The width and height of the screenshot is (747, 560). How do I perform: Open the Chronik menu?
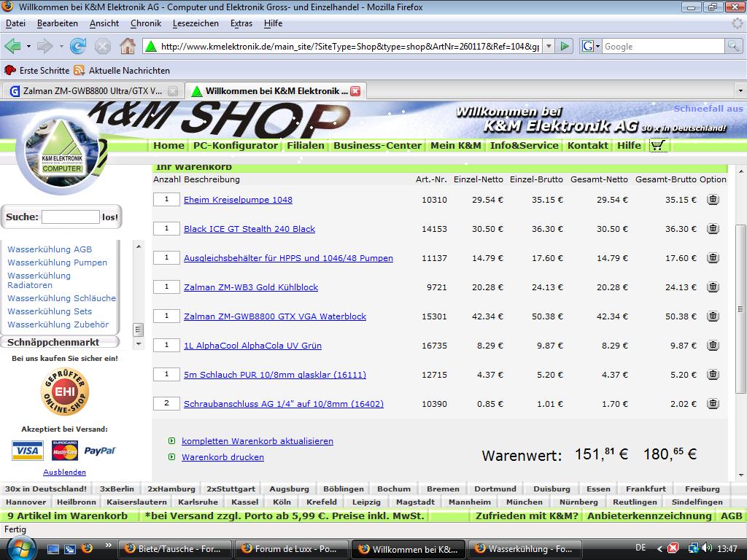tap(146, 23)
